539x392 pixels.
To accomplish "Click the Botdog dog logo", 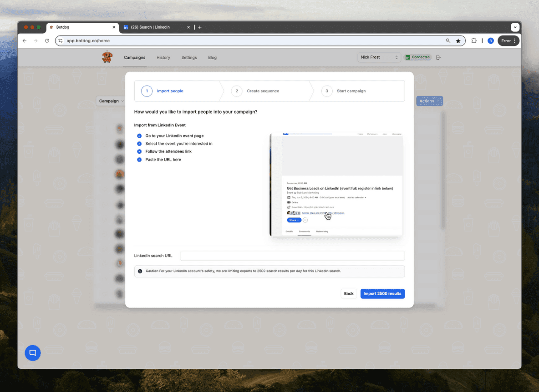I will click(107, 57).
